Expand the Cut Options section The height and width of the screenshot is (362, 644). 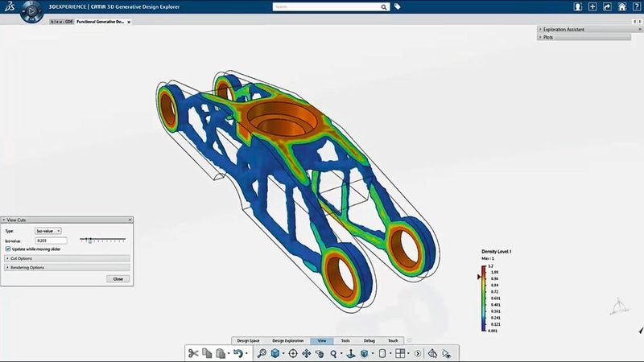[x=67, y=258]
